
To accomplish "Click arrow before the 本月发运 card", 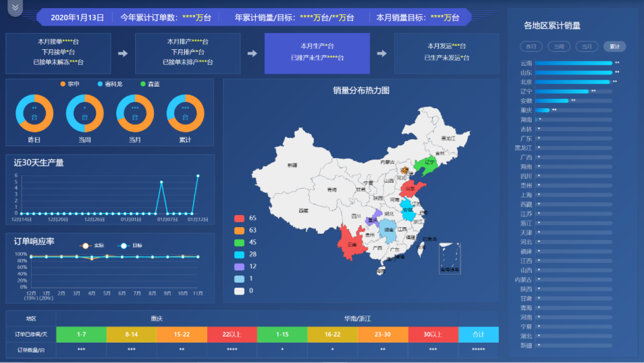I will 381,53.
